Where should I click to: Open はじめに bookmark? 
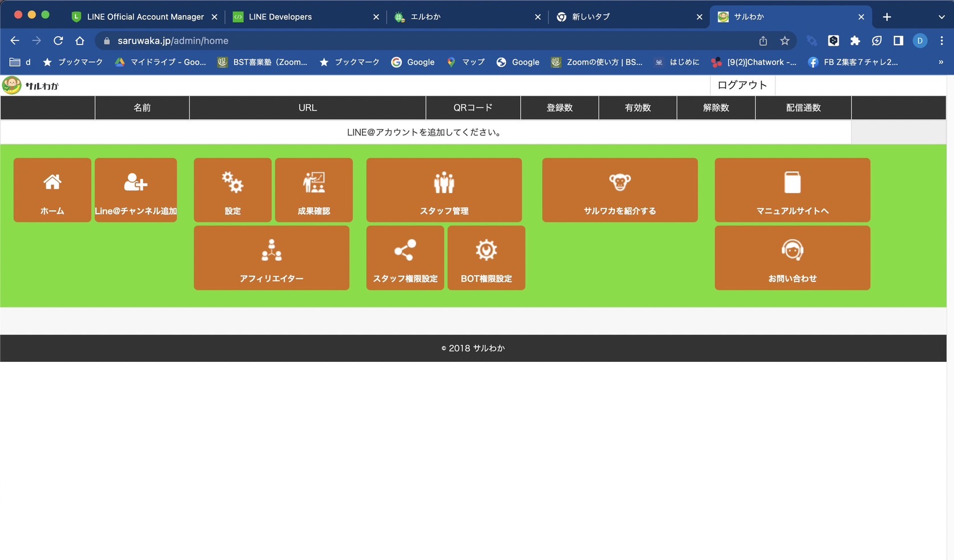click(677, 62)
